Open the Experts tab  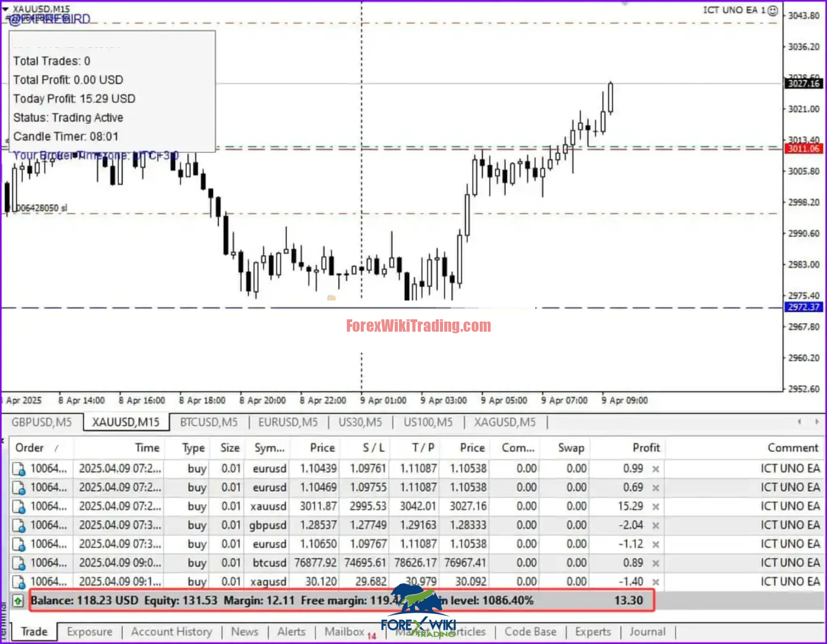[x=593, y=632]
